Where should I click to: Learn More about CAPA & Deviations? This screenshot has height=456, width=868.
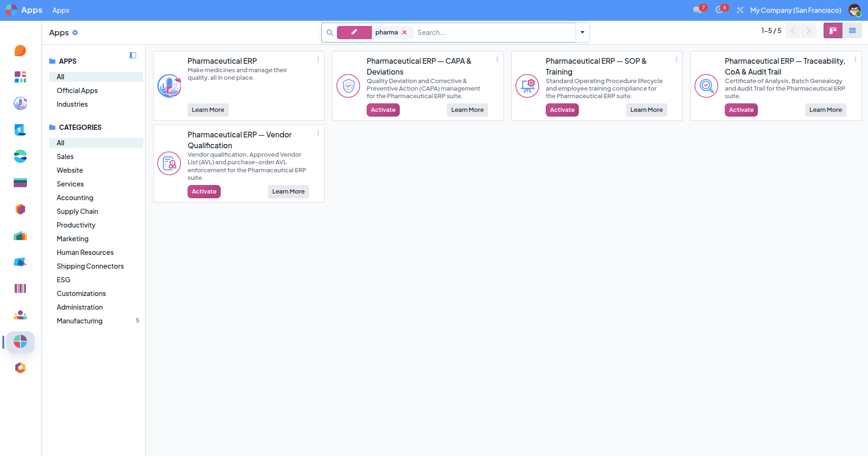pyautogui.click(x=467, y=110)
